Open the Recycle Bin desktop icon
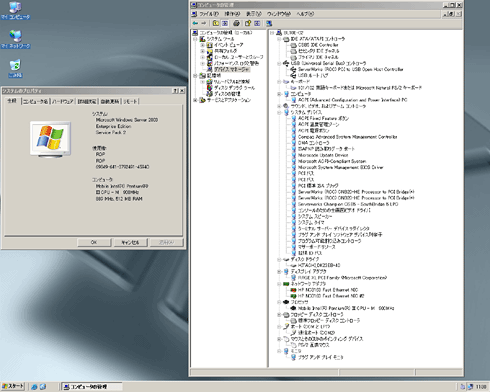 [x=15, y=69]
